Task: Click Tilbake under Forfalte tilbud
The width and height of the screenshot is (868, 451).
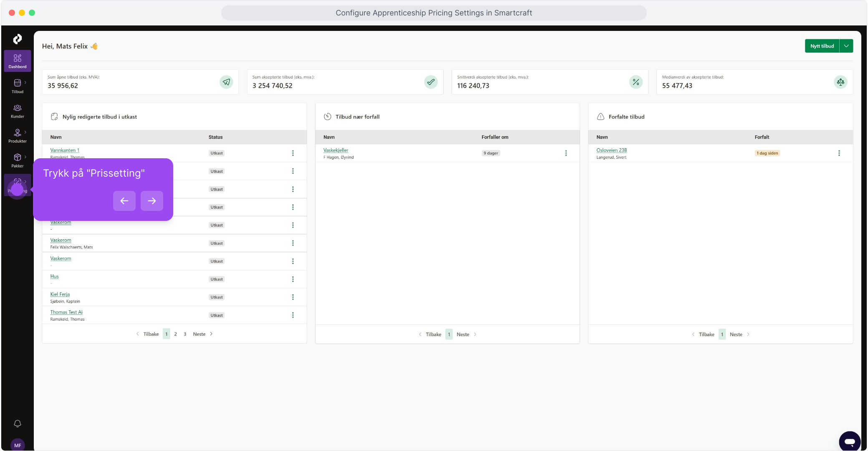Action: [x=703, y=334]
